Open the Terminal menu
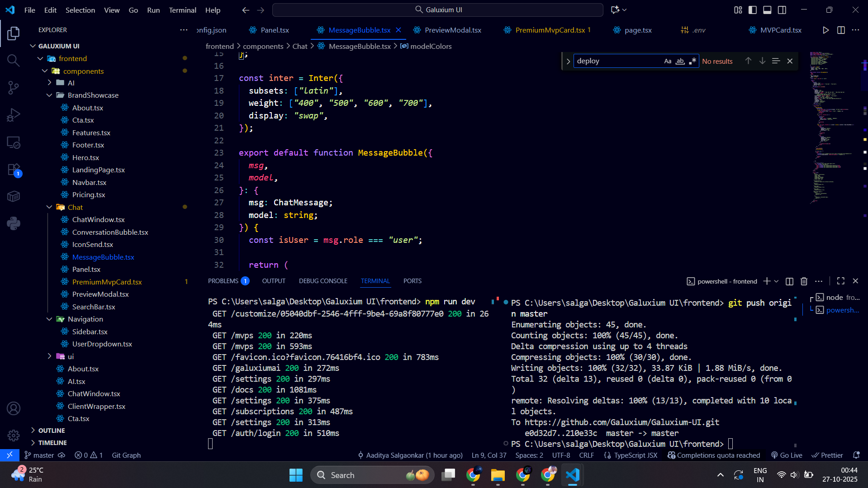The width and height of the screenshot is (868, 488). [182, 10]
